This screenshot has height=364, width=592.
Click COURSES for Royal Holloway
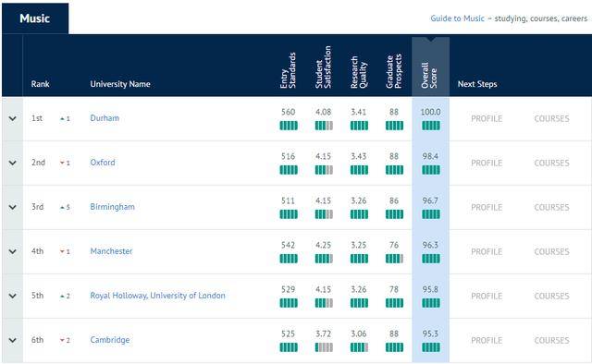click(551, 297)
